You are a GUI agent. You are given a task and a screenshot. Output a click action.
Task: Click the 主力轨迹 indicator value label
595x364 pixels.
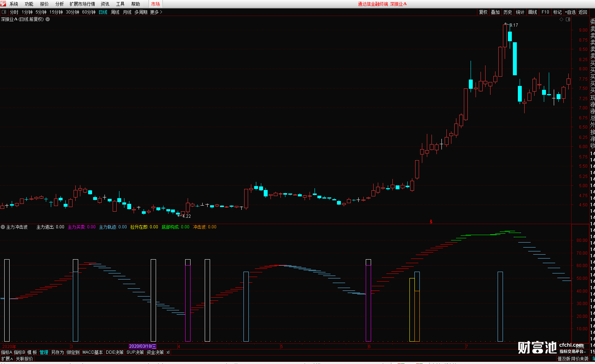113,227
